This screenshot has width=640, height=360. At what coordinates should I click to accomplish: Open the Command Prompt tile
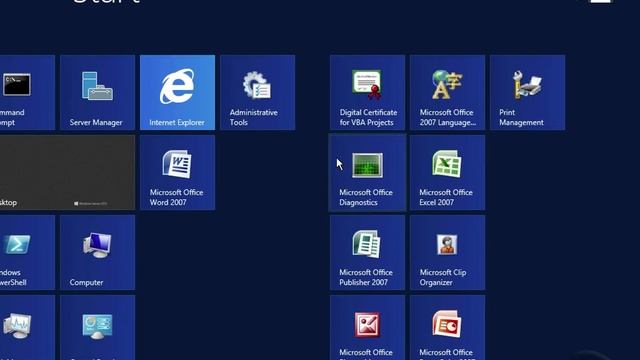(27, 93)
